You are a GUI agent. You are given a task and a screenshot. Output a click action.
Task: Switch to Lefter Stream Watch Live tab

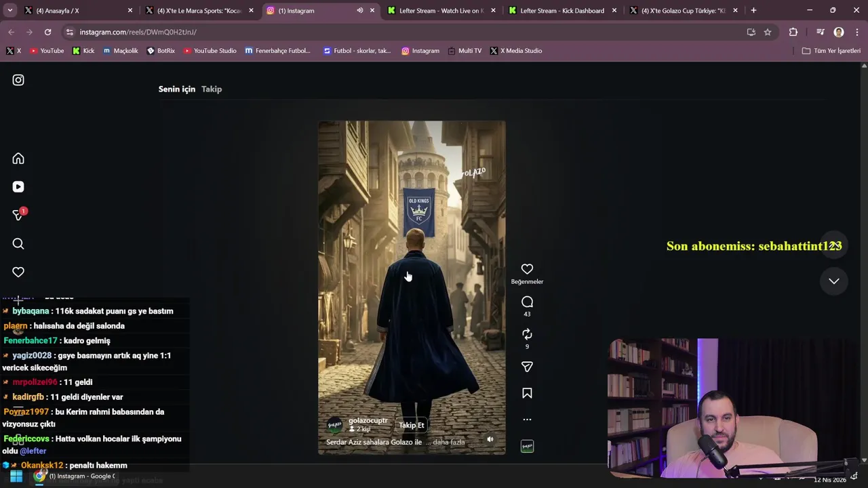[441, 10]
